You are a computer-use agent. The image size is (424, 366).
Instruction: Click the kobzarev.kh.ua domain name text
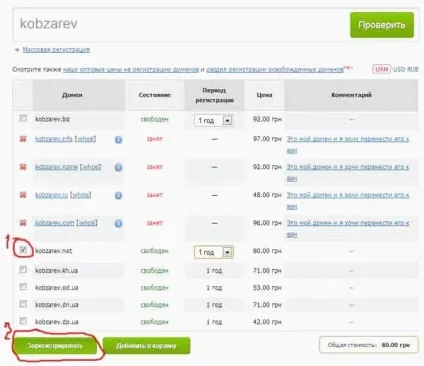pyautogui.click(x=56, y=270)
